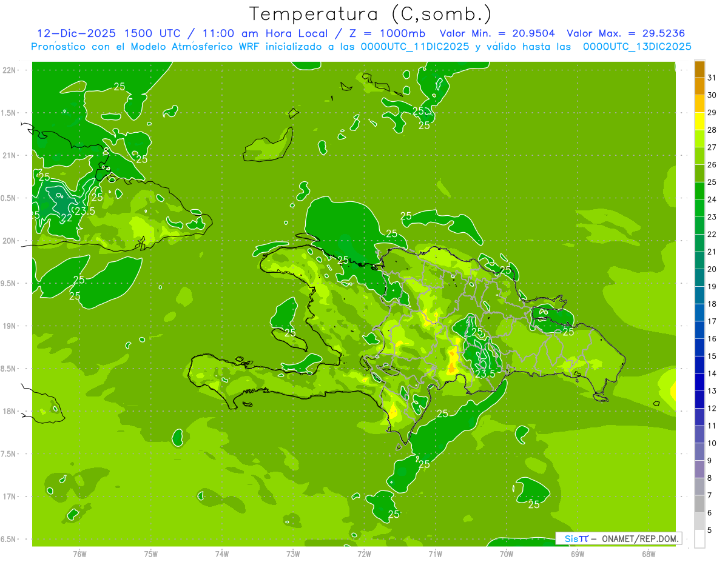
Task: Click the "0000UTC_13DIC2025" valid-until time
Action: click(637, 47)
